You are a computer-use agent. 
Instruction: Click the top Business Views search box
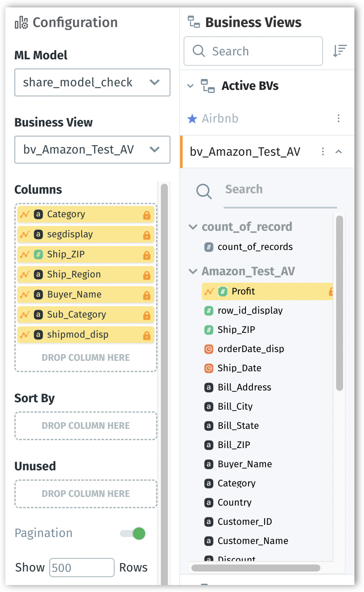253,51
